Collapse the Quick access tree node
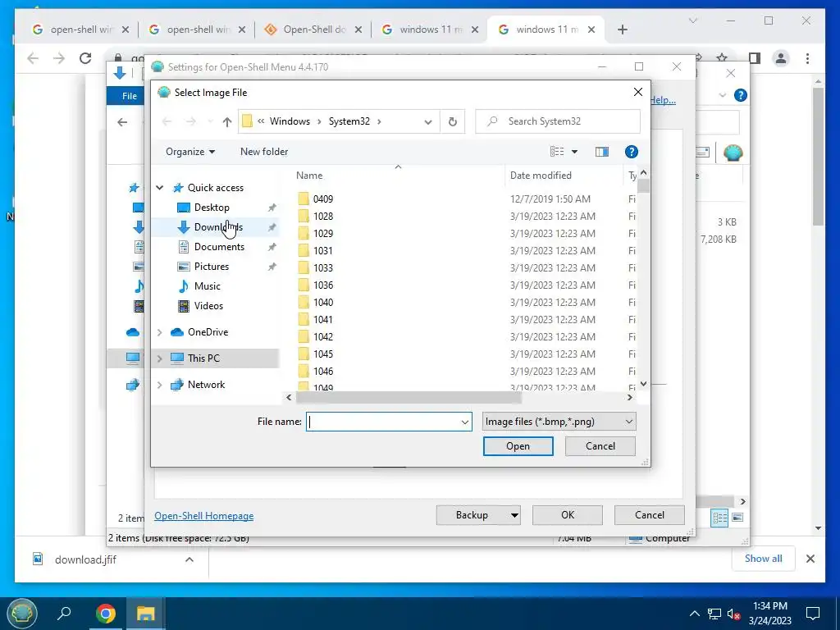 tap(160, 188)
